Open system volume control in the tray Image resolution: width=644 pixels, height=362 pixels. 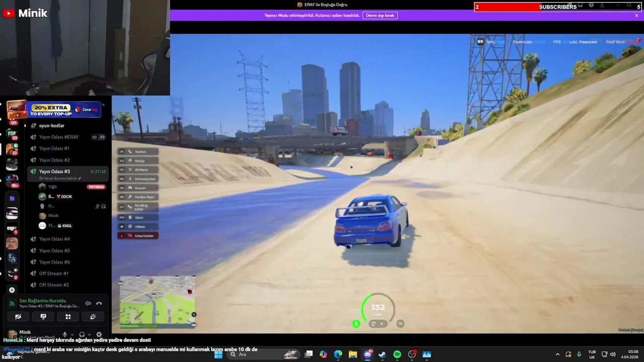click(612, 354)
